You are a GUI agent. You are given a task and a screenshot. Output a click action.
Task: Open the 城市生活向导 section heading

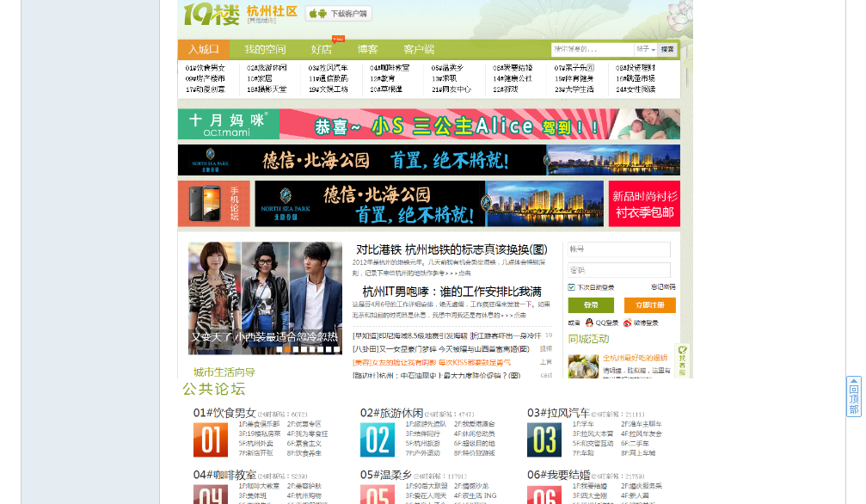[x=224, y=372]
